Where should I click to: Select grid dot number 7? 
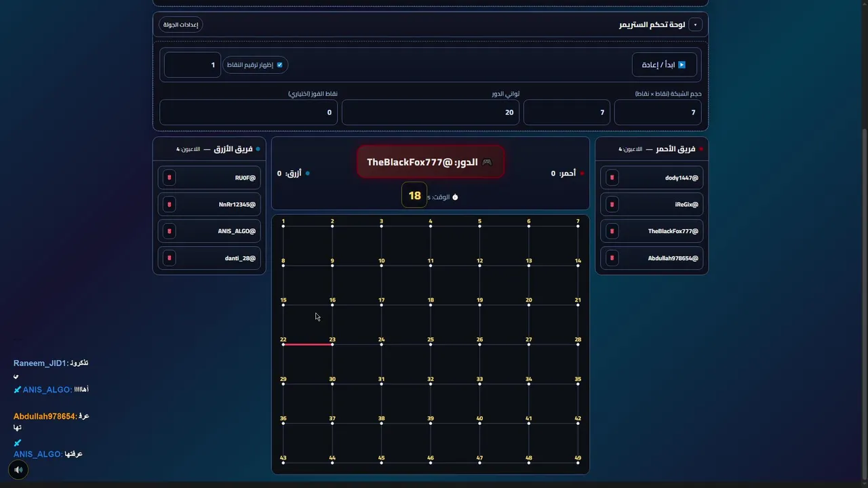(x=578, y=226)
